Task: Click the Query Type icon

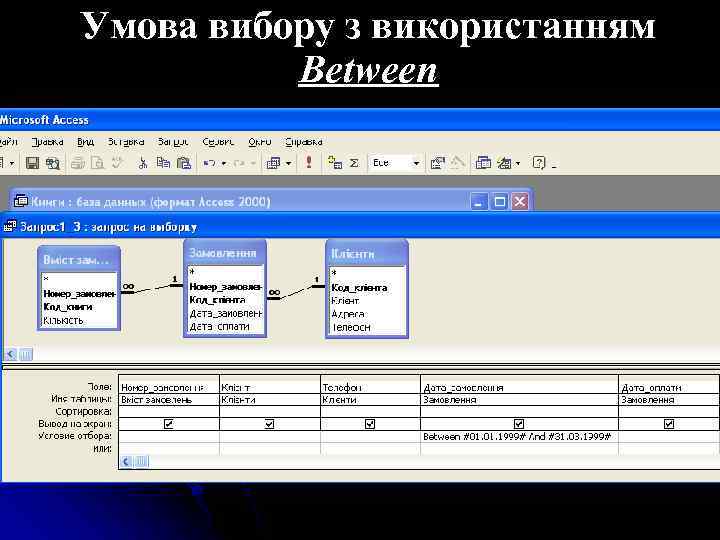Action: [273, 163]
